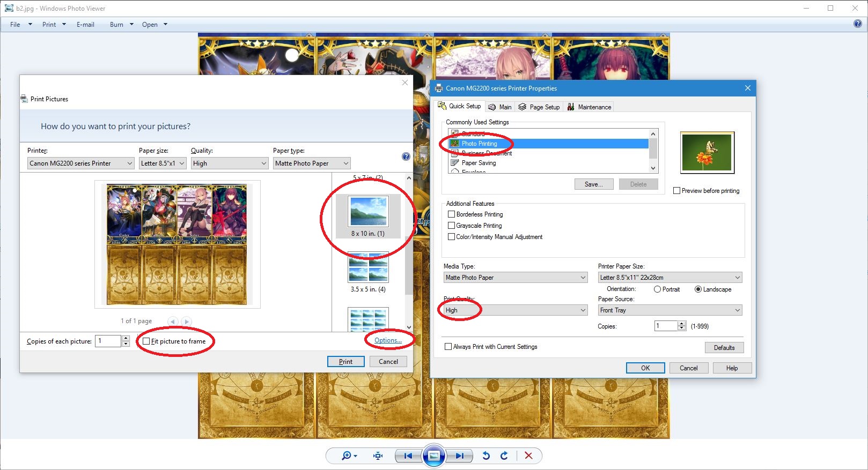868x470 pixels.
Task: Choose 3.5 x 5 in. layout thumbnail
Action: point(368,273)
